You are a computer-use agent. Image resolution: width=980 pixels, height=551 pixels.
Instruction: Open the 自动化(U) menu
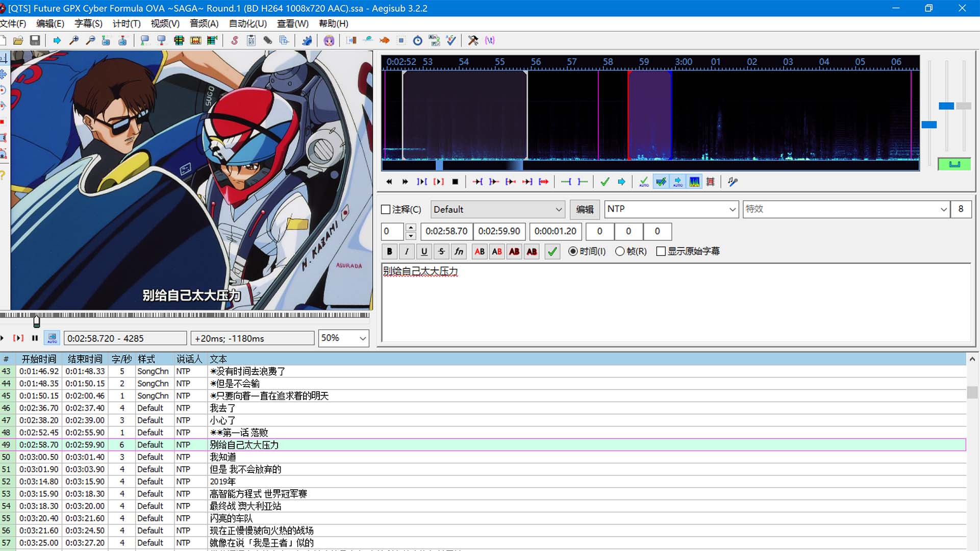click(247, 24)
